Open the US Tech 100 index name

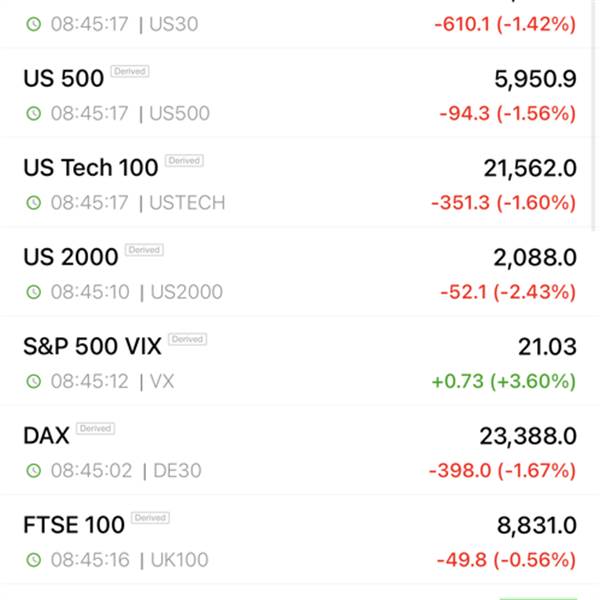tap(91, 168)
